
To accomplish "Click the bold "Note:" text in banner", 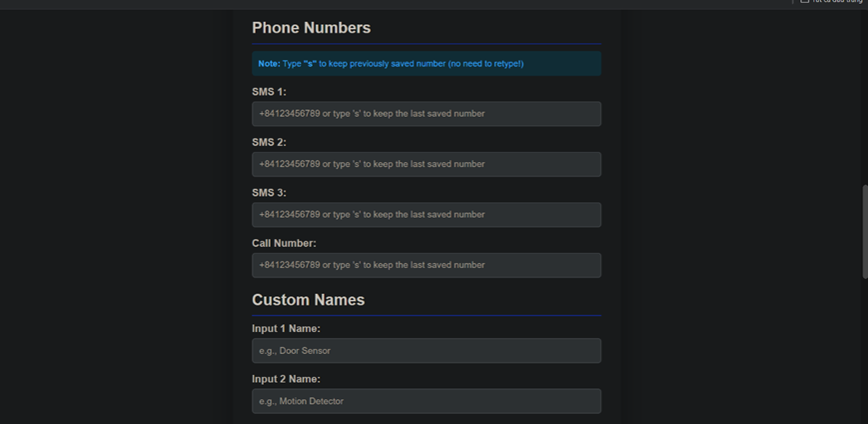I will coord(269,64).
